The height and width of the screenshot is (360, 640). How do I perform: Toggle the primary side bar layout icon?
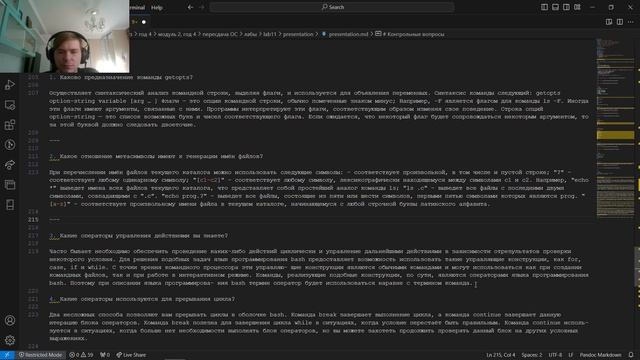pos(544,7)
